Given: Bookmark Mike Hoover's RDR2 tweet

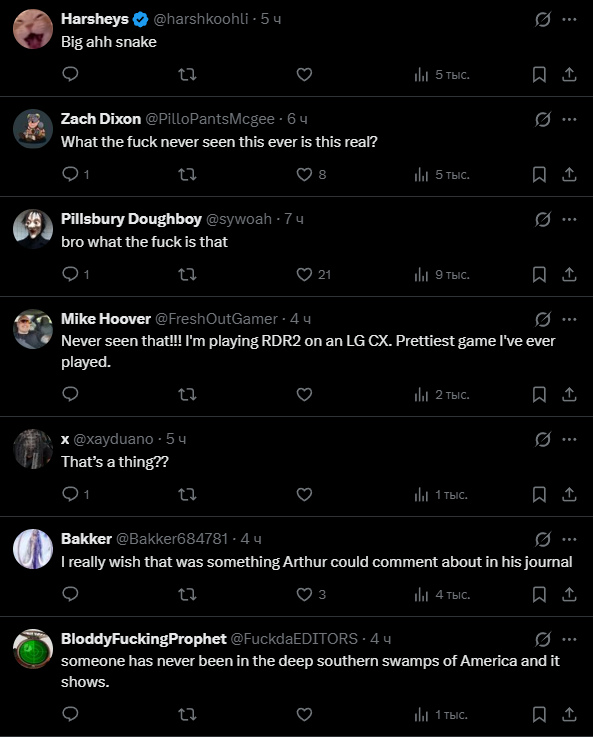Looking at the screenshot, I should click(539, 394).
